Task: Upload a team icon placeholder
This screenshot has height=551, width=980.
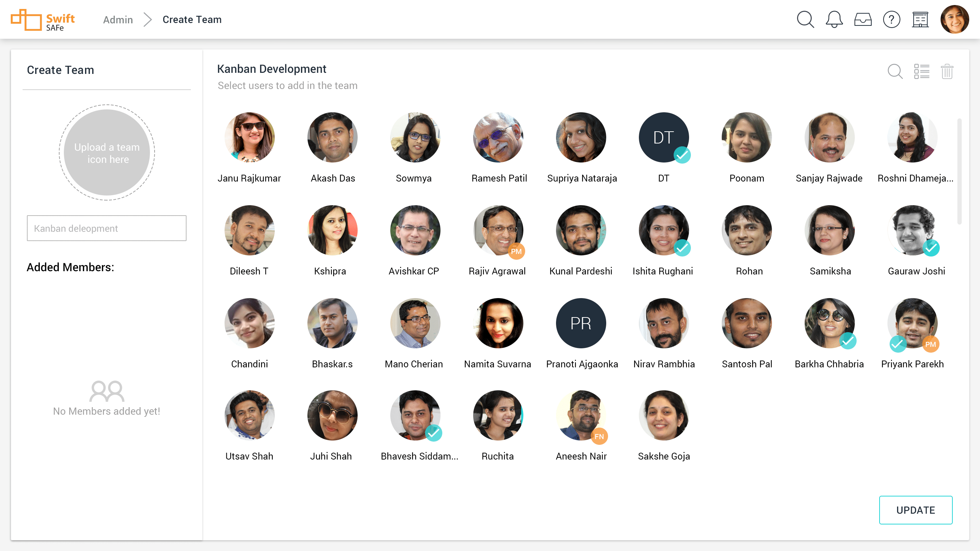Action: pyautogui.click(x=107, y=152)
